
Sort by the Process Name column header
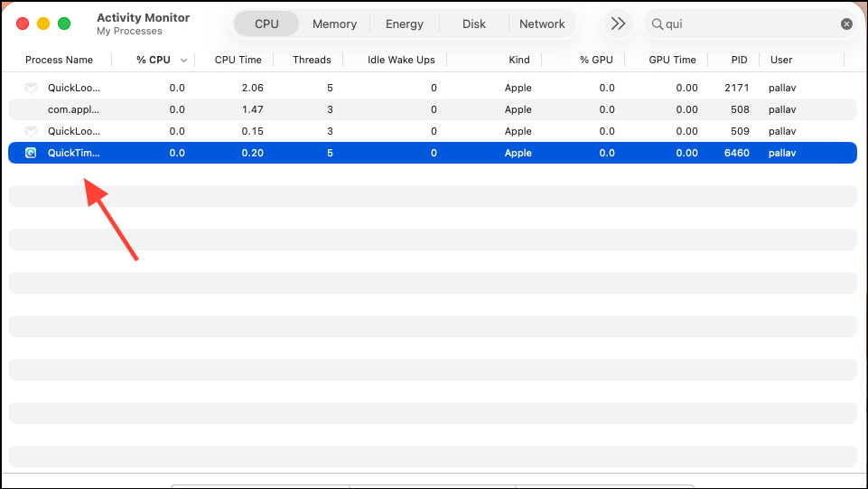pyautogui.click(x=59, y=60)
